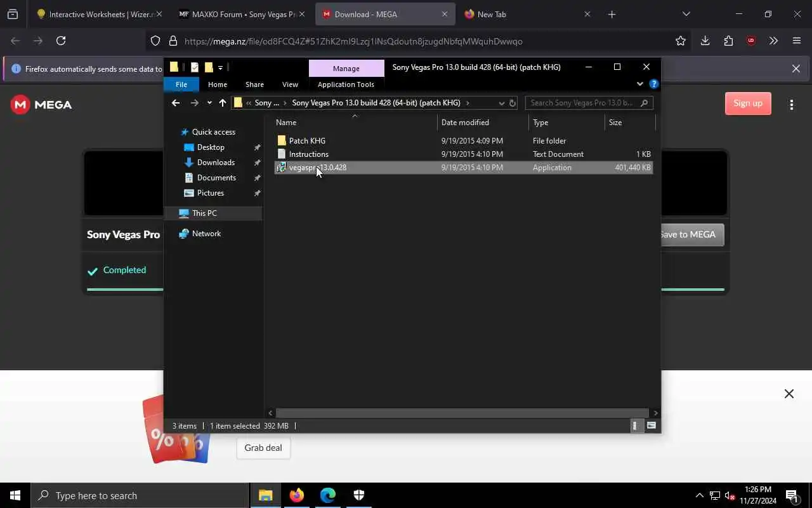The image size is (812, 508).
Task: Open a new Firefox tab
Action: [612, 14]
